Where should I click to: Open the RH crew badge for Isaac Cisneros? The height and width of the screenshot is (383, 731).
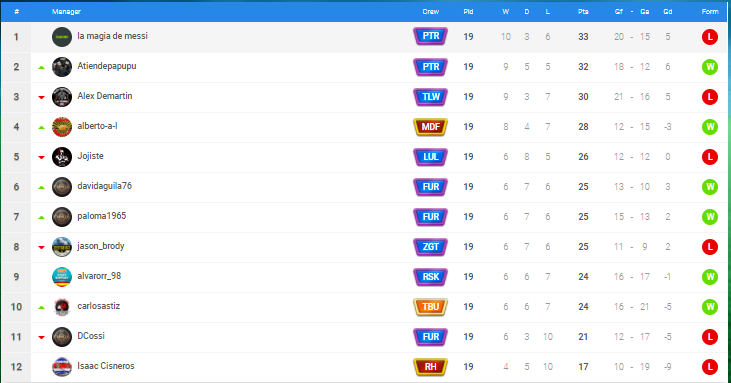click(x=430, y=367)
